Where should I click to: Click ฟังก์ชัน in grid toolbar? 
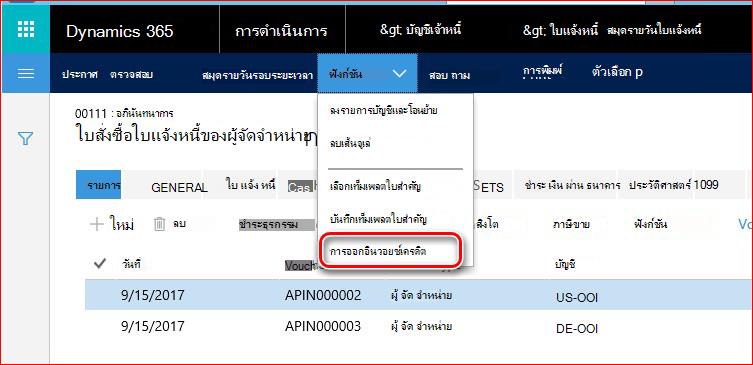tap(650, 224)
